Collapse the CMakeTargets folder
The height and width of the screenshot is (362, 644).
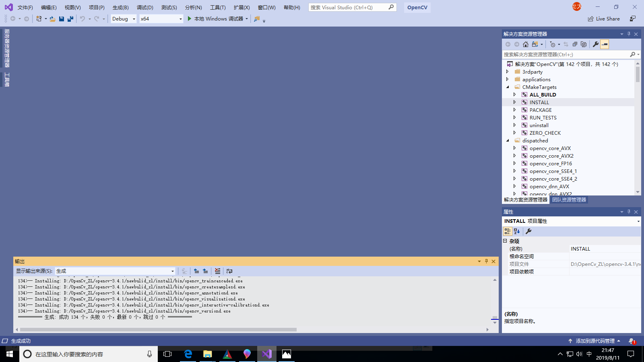pos(508,87)
